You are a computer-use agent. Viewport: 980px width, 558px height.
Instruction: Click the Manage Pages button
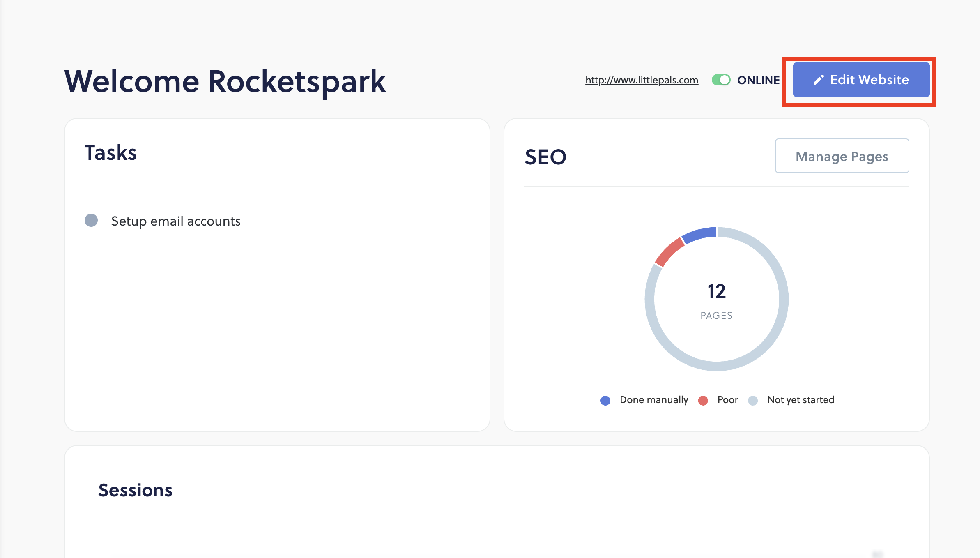point(842,156)
